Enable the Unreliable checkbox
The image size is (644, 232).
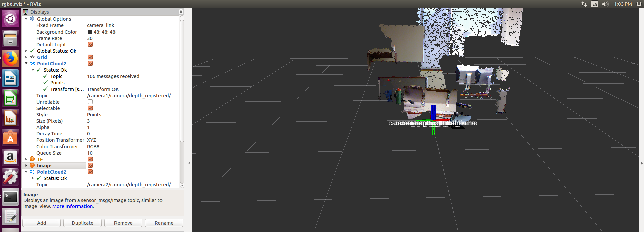tap(90, 102)
